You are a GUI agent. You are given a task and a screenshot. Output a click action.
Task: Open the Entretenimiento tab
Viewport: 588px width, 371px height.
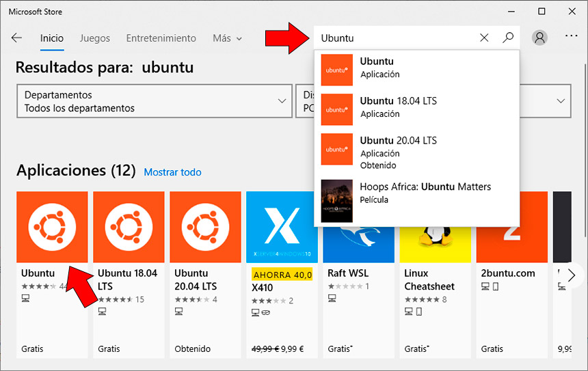[x=161, y=38]
